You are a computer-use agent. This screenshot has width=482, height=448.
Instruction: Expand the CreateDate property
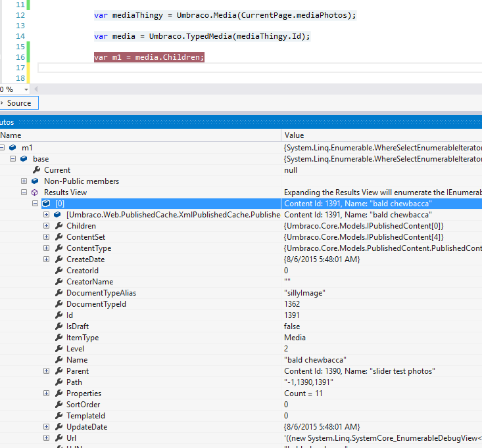click(x=47, y=259)
